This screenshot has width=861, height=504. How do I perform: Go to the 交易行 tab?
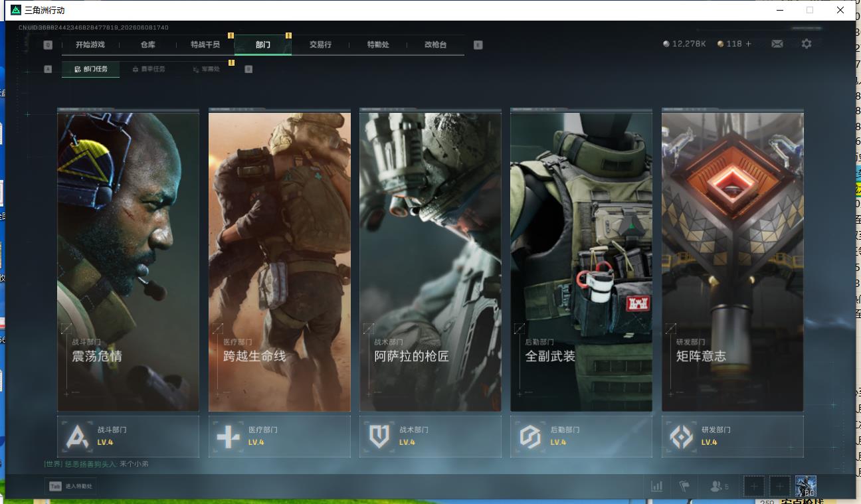(x=320, y=44)
